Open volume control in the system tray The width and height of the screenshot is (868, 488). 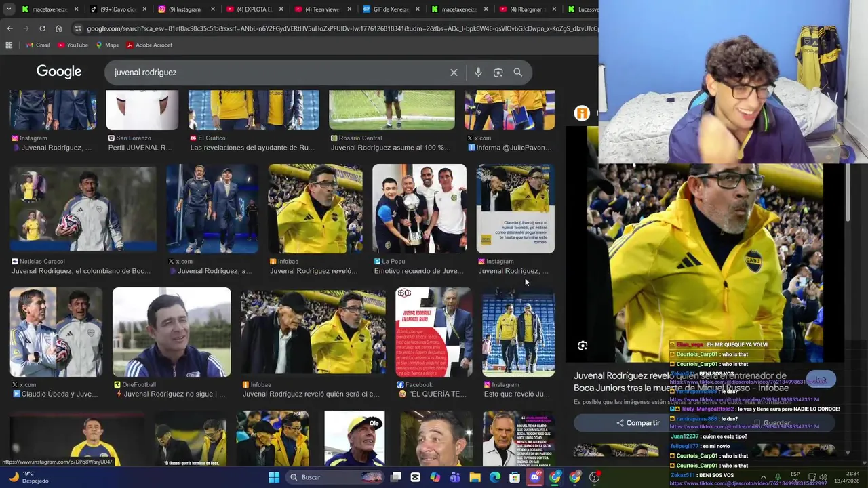823,477
